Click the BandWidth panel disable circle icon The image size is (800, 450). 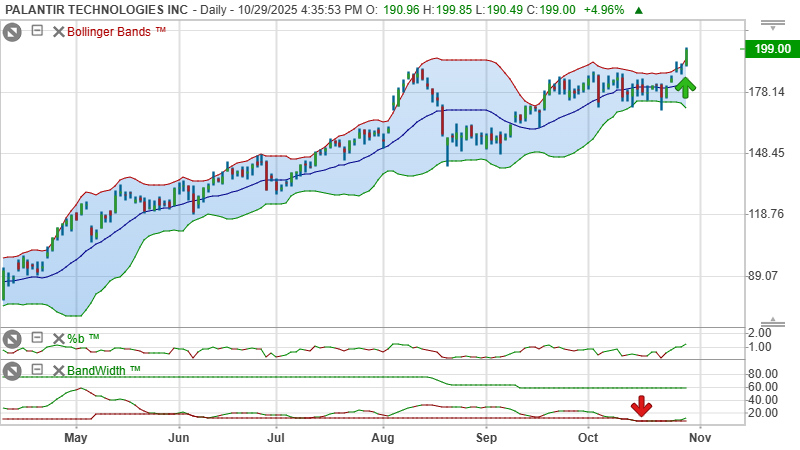[x=12, y=370]
